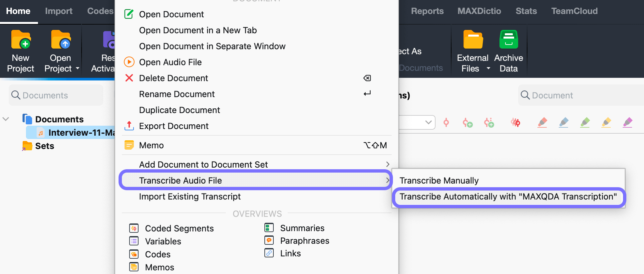Screen dimensions: 644x274
Task: Click the Archive Data icon
Action: 508,40
